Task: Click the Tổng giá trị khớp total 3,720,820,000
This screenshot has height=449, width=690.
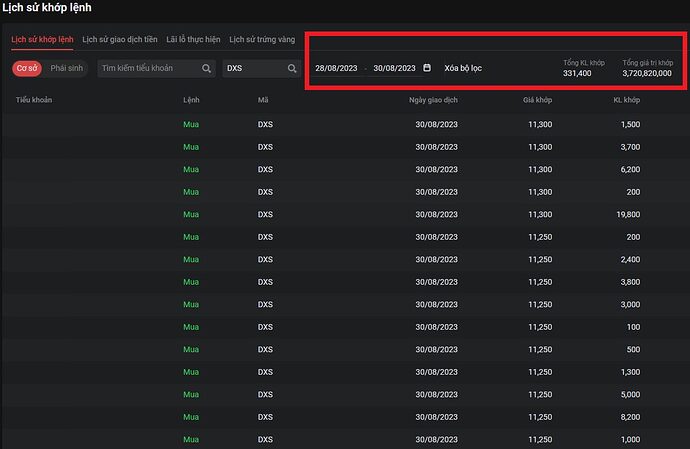Action: click(647, 73)
